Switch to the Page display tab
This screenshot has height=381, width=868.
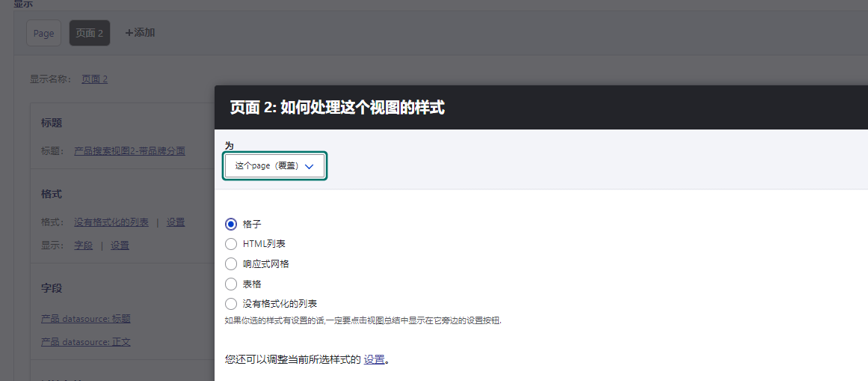(x=43, y=33)
